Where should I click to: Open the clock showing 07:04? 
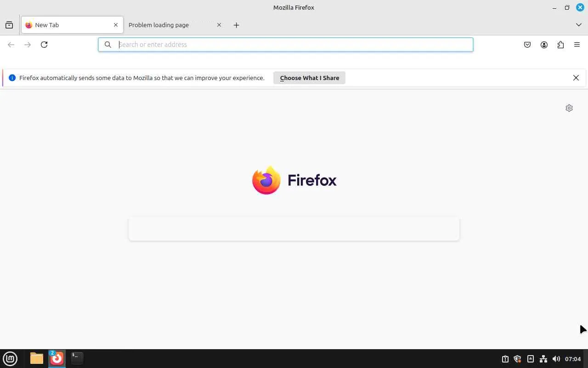click(573, 359)
